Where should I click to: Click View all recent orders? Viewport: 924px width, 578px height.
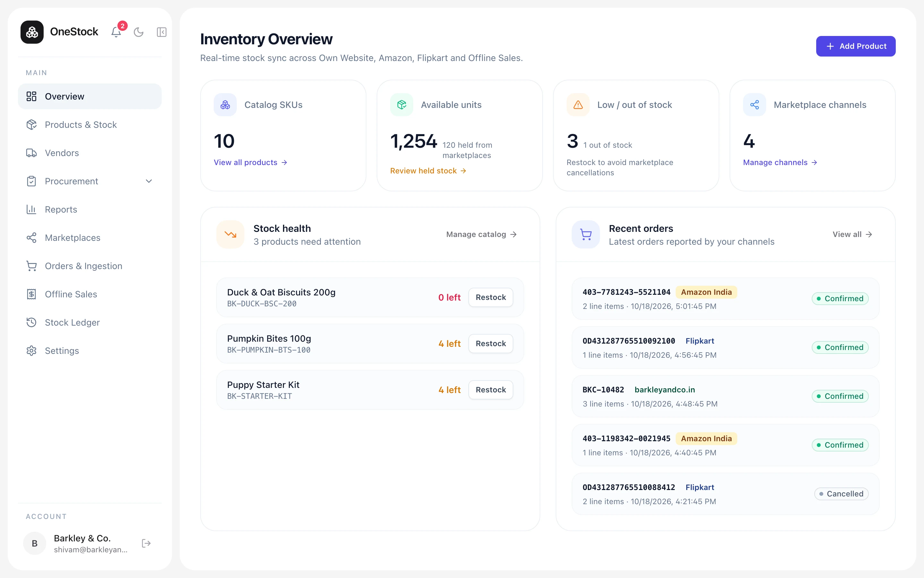(852, 234)
